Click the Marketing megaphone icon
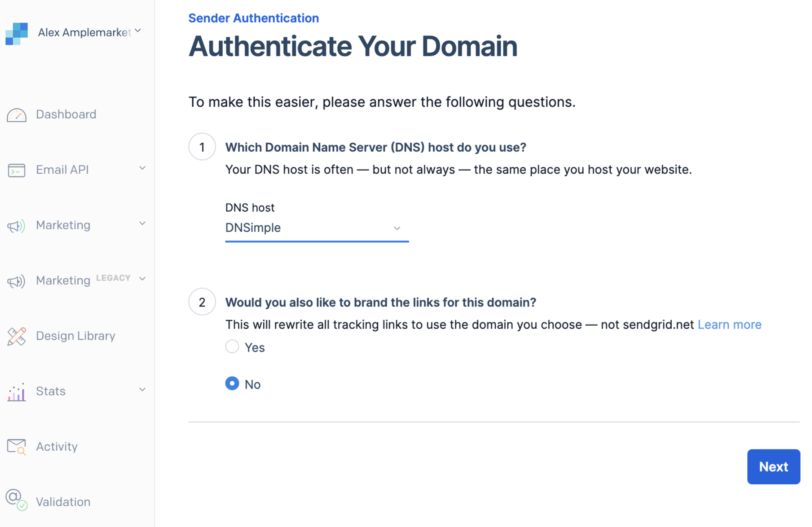This screenshot has width=812, height=527. 16,226
